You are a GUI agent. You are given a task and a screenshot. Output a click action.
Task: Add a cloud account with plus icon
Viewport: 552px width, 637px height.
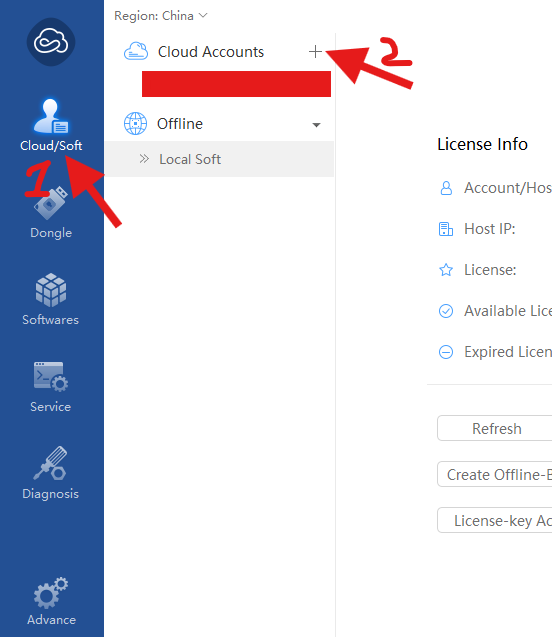click(315, 52)
